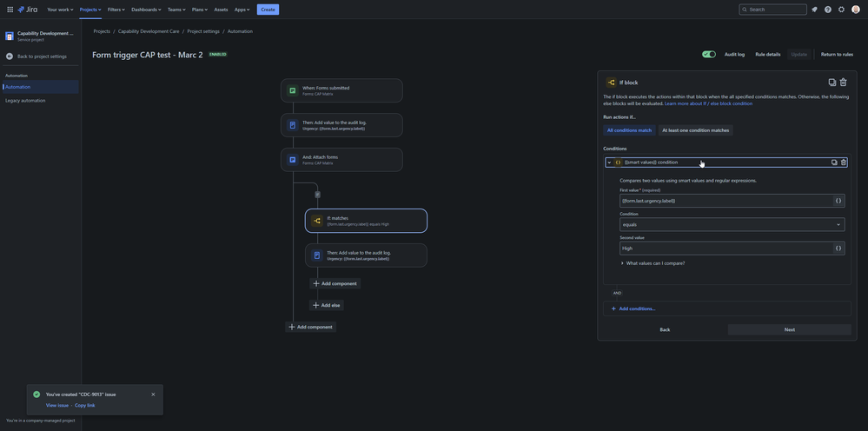Click the Next button
The height and width of the screenshot is (431, 868).
pyautogui.click(x=790, y=329)
